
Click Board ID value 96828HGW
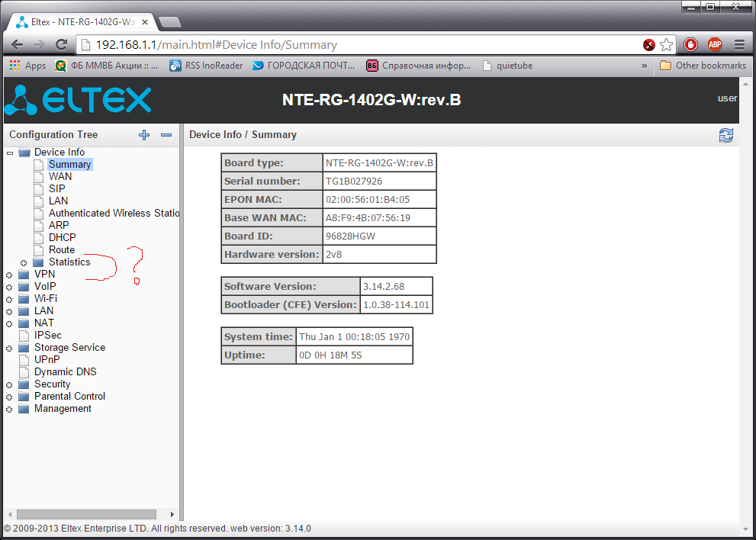point(350,236)
